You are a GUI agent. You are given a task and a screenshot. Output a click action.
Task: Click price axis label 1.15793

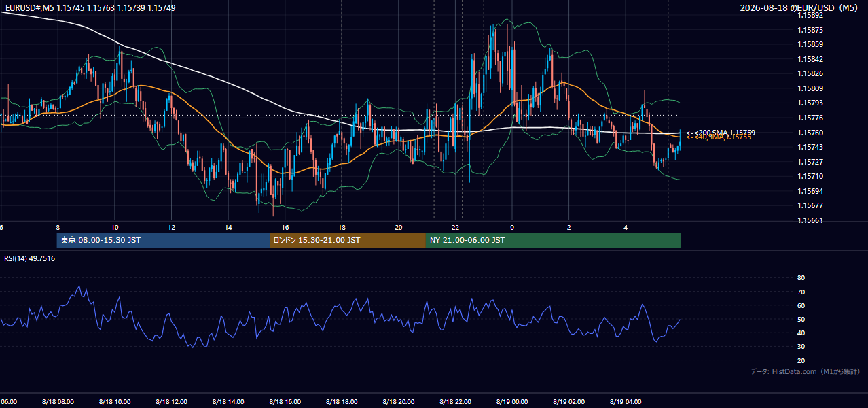click(811, 103)
